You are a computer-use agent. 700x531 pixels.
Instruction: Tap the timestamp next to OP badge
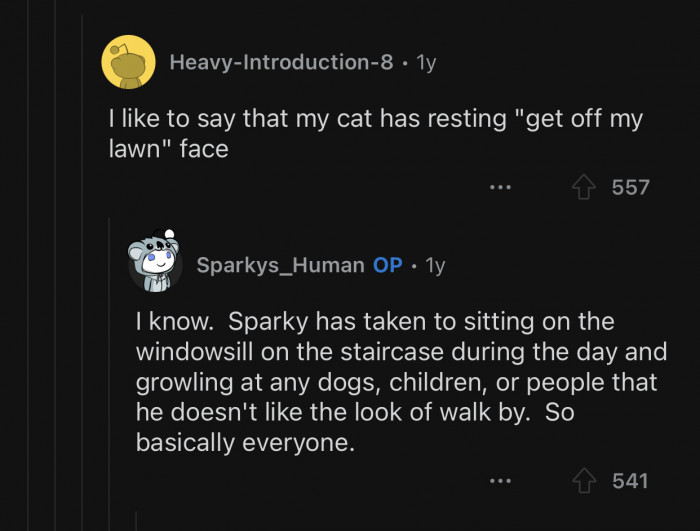coord(435,265)
